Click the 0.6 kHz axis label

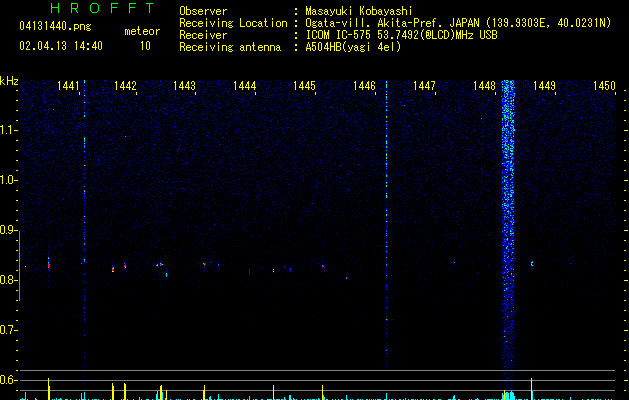[x=8, y=380]
